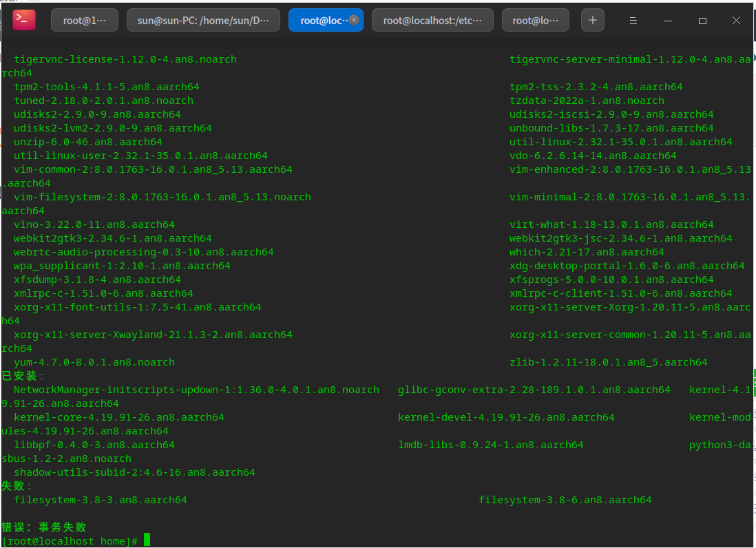
Task: Close the active root@loc tab
Action: pyautogui.click(x=354, y=21)
